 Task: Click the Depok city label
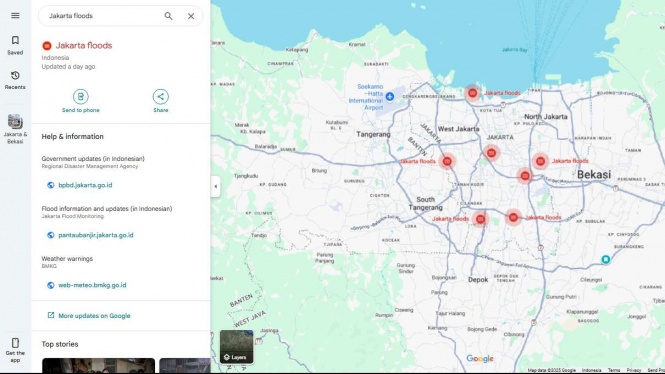click(478, 280)
